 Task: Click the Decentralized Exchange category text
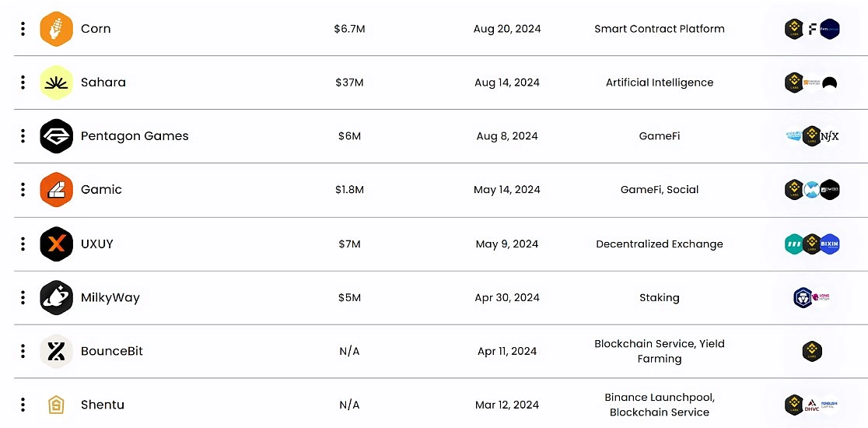660,244
